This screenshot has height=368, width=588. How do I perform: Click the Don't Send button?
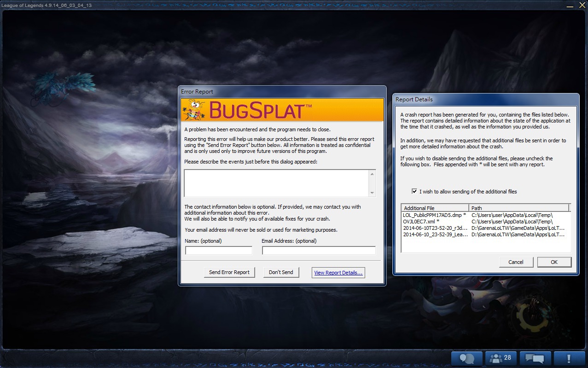pyautogui.click(x=281, y=272)
